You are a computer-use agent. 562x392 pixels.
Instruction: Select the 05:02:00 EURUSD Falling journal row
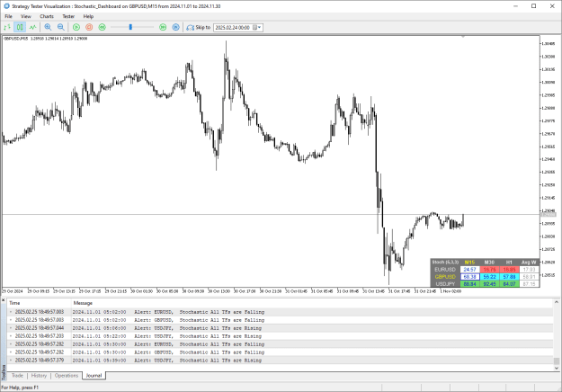[280, 312]
